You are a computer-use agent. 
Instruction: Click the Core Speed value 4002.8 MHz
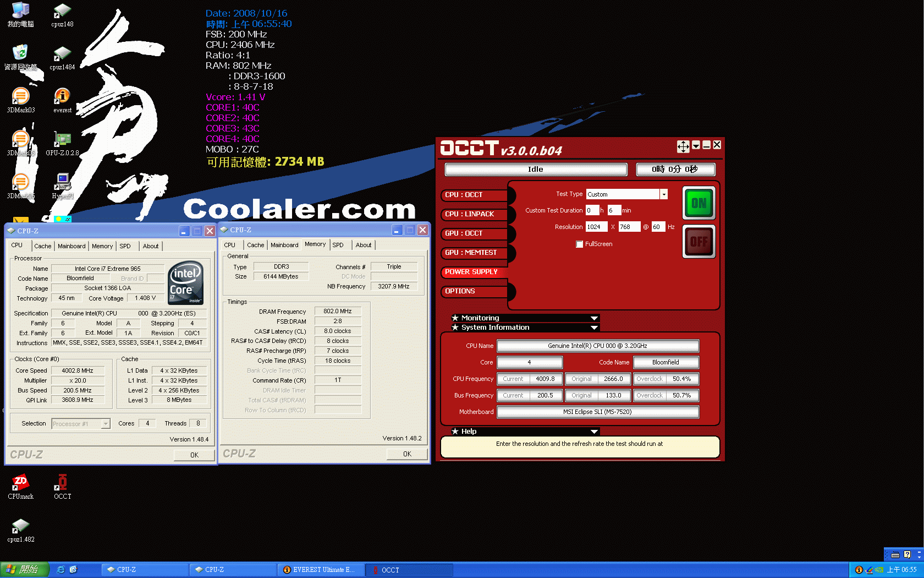coord(78,370)
